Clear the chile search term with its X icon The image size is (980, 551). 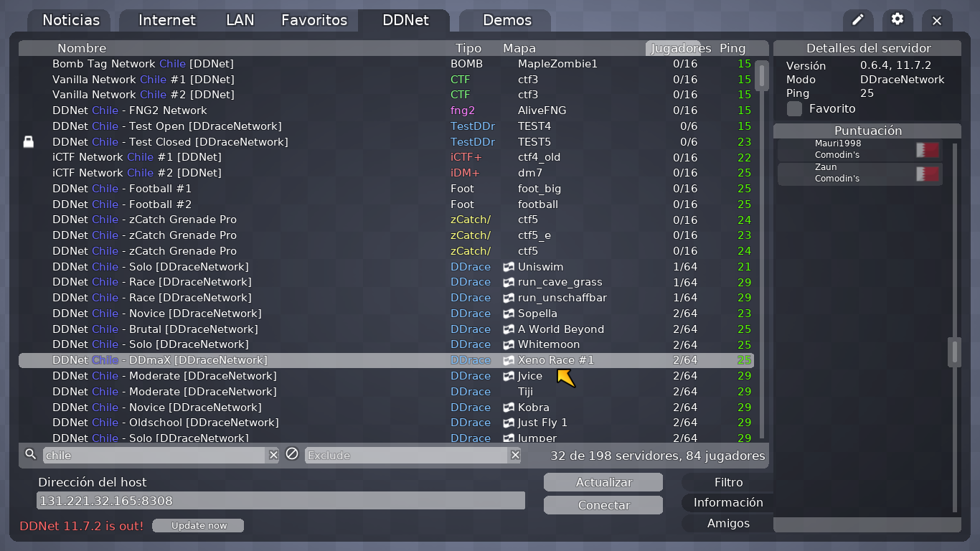[x=273, y=454]
